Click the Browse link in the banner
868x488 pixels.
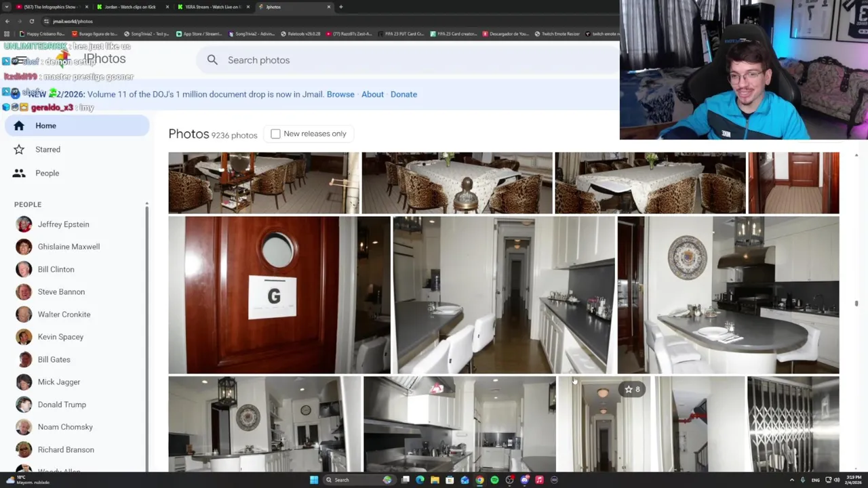340,94
